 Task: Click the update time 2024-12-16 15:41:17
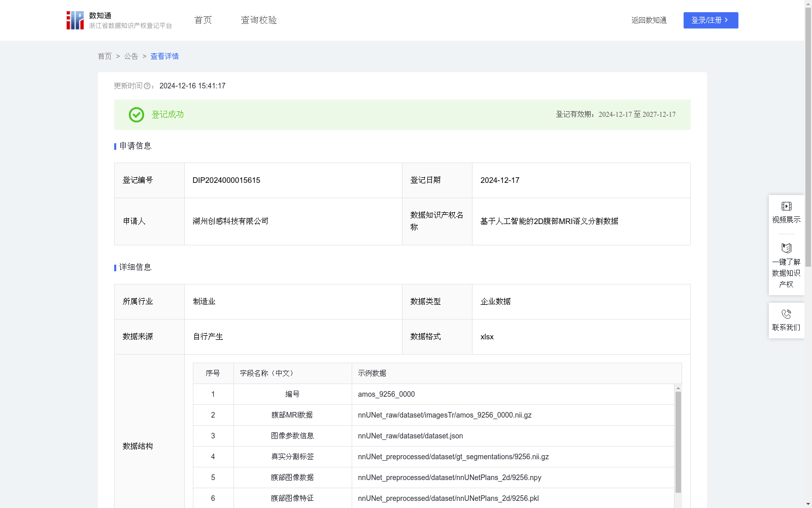[192, 86]
